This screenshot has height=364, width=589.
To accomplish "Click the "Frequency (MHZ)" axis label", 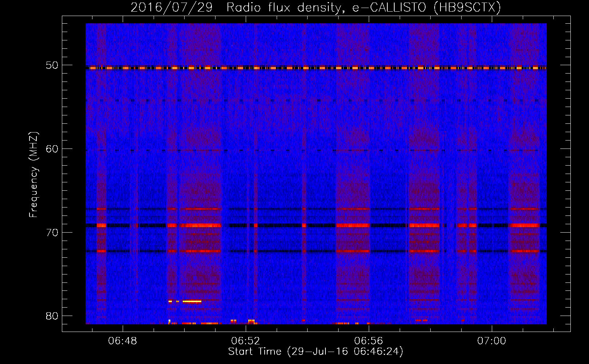I will click(33, 175).
